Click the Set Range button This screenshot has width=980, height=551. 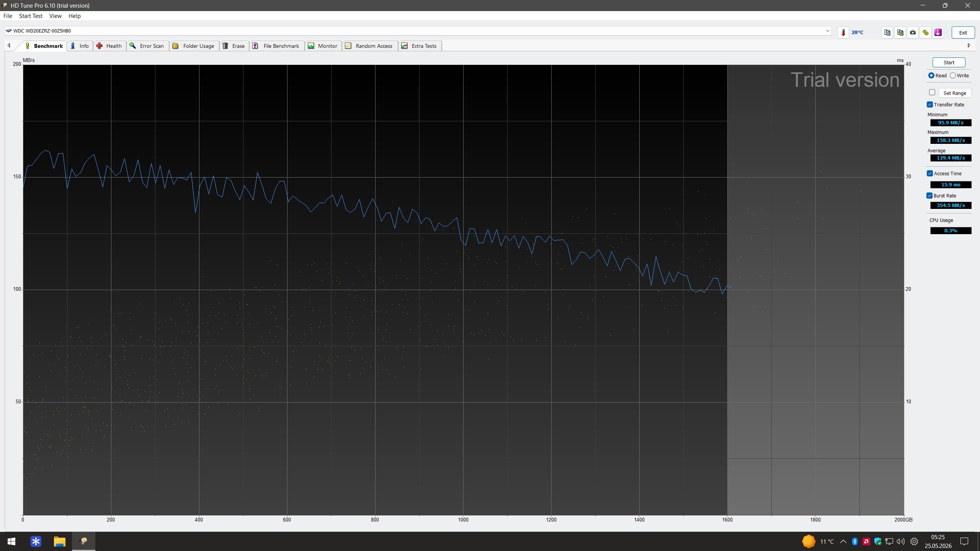(955, 93)
